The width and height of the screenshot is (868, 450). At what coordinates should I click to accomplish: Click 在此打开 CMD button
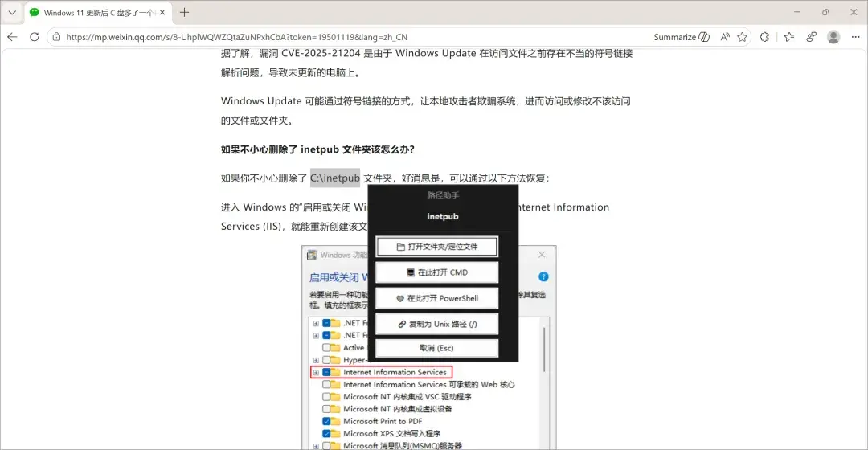[x=436, y=272]
